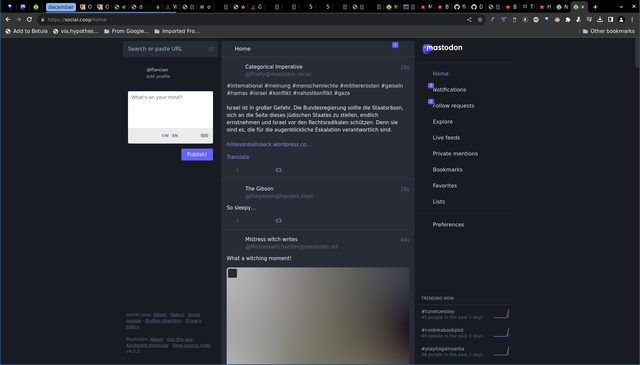Toggle Chrome side panel button
This screenshot has height=365, width=640.
click(610, 20)
